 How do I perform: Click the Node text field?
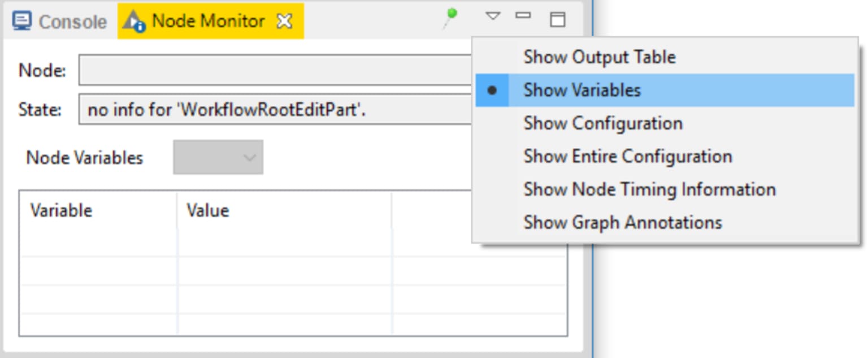tap(276, 70)
